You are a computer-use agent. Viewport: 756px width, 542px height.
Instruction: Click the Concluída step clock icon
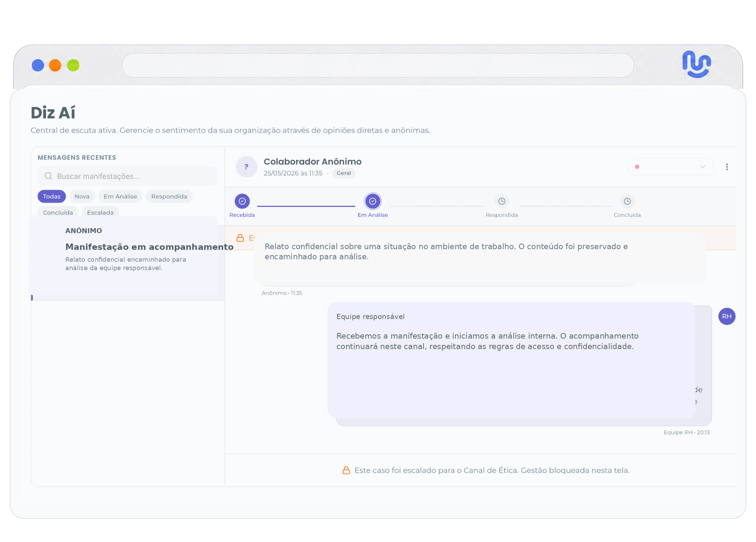(627, 201)
